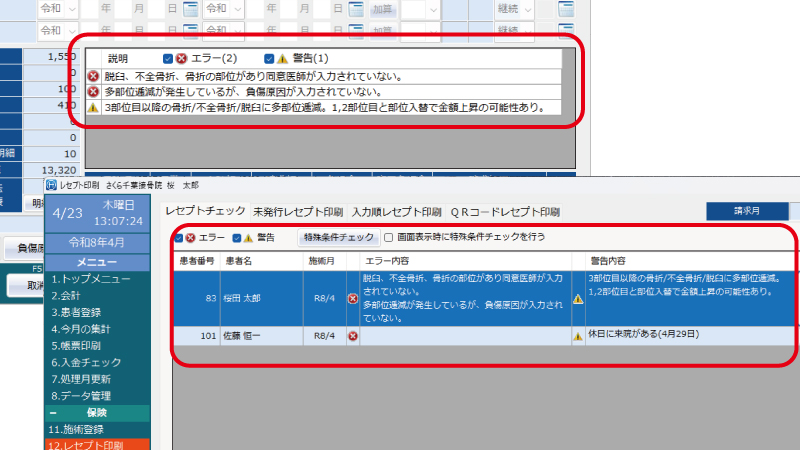Click the red error icon in the レセプトチェック filter bar
Image resolution: width=800 pixels, height=450 pixels.
pyautogui.click(x=190, y=238)
